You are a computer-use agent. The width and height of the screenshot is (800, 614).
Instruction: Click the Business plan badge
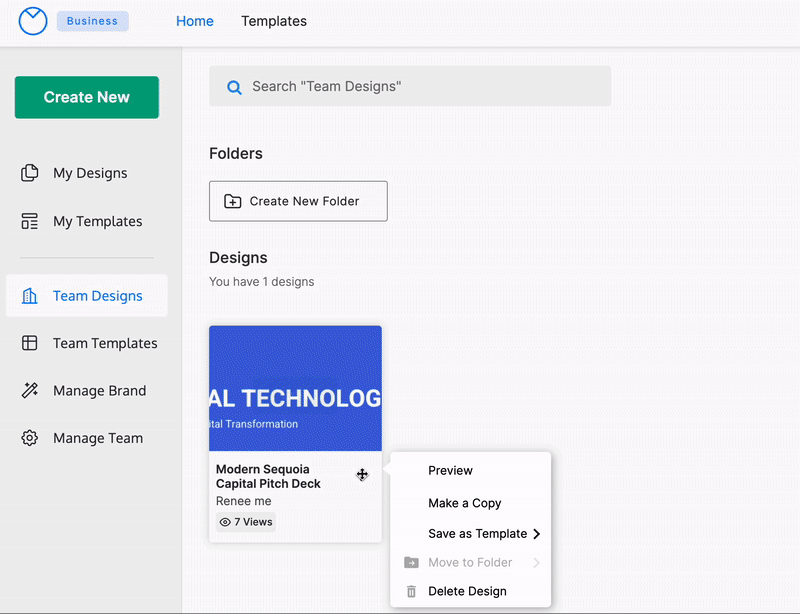[92, 21]
